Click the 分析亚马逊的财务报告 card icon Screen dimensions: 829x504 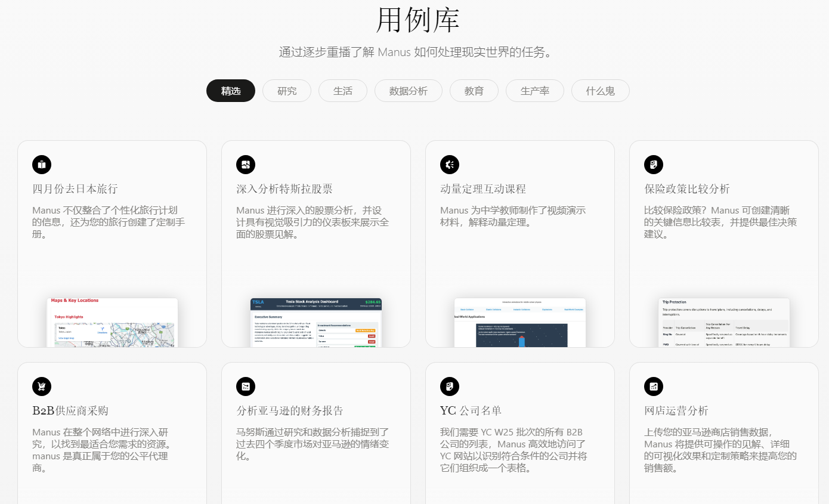click(246, 386)
